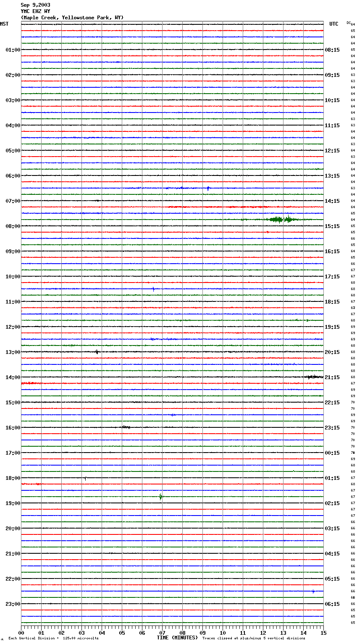Click the '08:15' UTC time label
Image resolution: width=357 pixels, height=644 pixels.
(x=332, y=50)
